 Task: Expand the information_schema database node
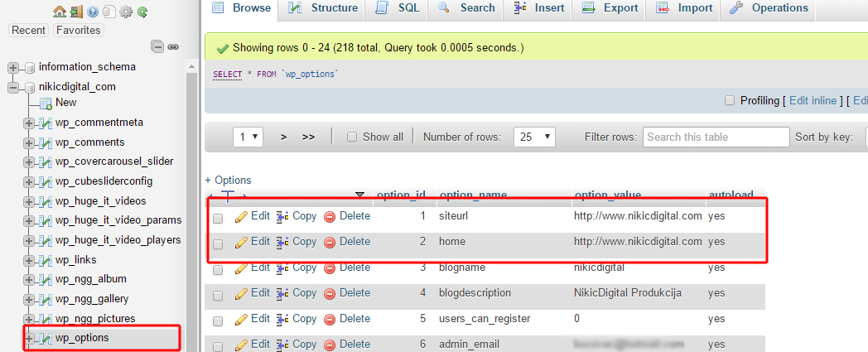click(13, 67)
